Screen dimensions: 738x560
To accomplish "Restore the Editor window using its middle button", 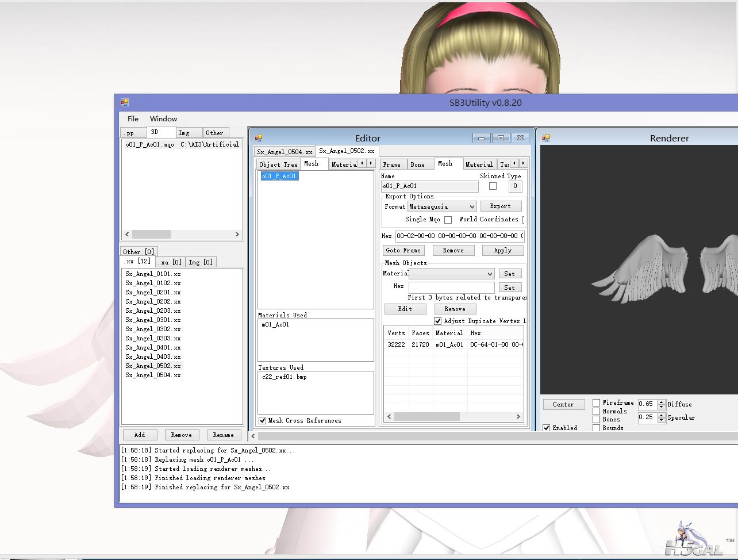I will tap(501, 138).
